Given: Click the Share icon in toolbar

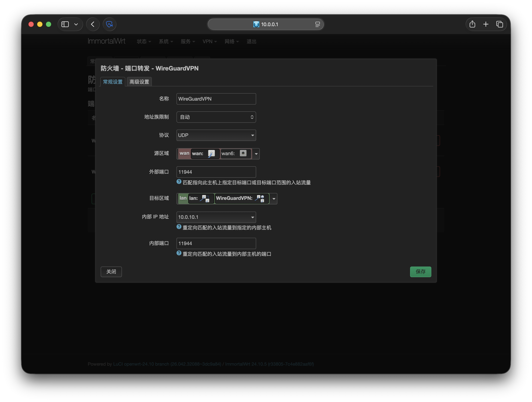Looking at the screenshot, I should coord(472,24).
